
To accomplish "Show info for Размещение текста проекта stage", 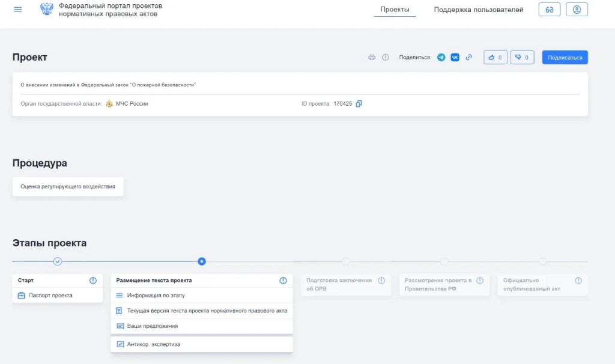I will 283,281.
